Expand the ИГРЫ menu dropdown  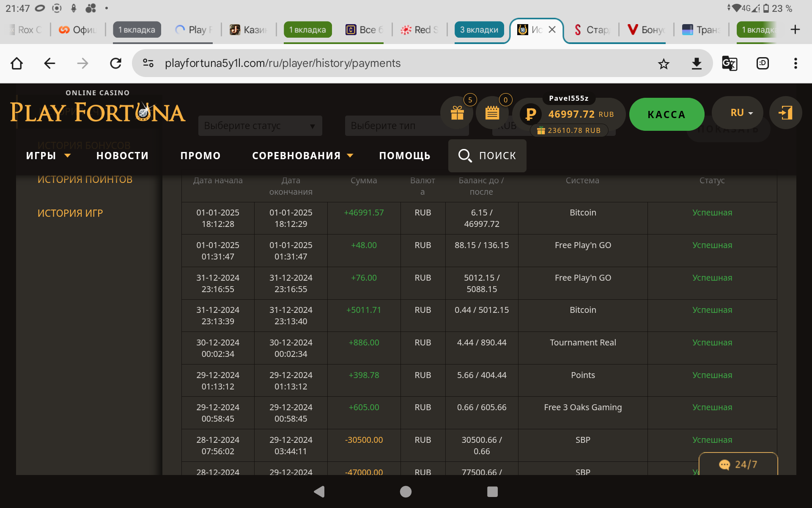[x=48, y=156]
